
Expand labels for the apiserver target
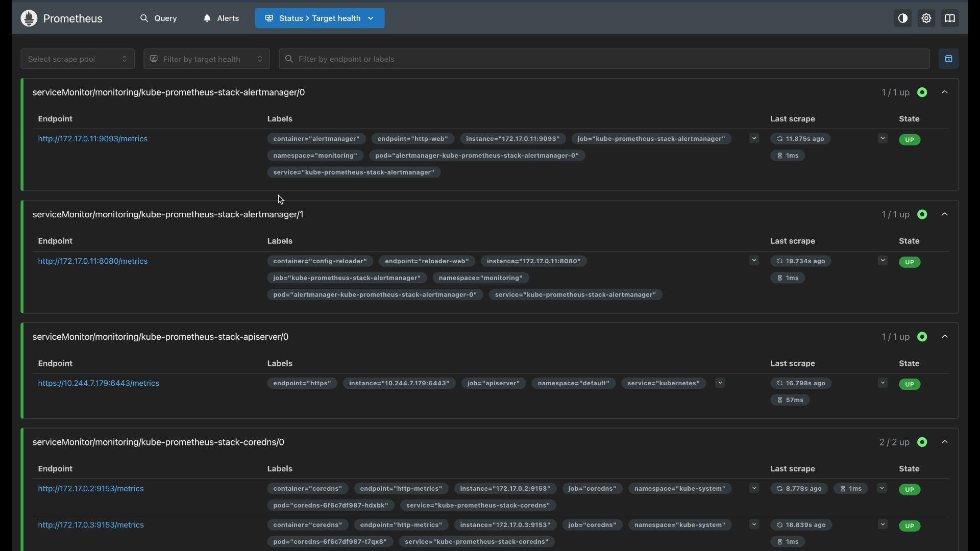point(720,384)
